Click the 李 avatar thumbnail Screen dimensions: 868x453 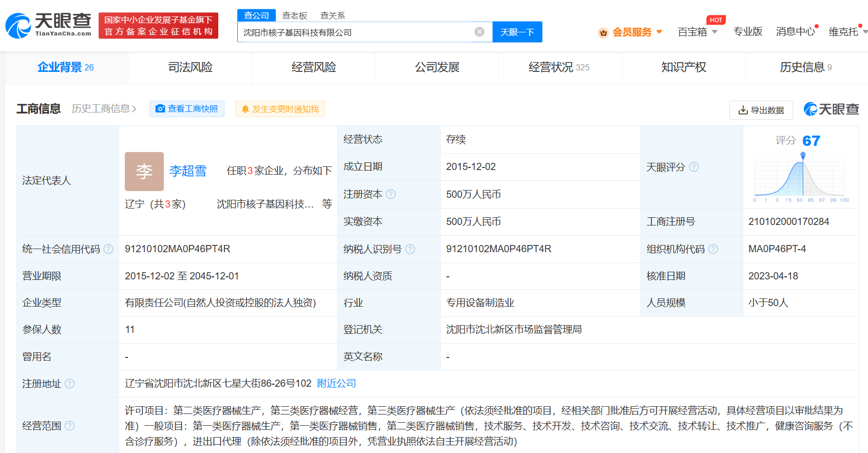[144, 172]
